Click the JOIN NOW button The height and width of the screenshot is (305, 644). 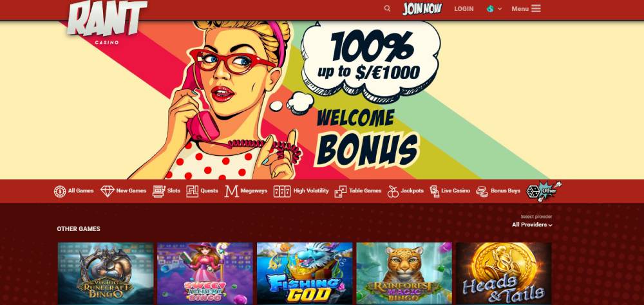tap(422, 8)
